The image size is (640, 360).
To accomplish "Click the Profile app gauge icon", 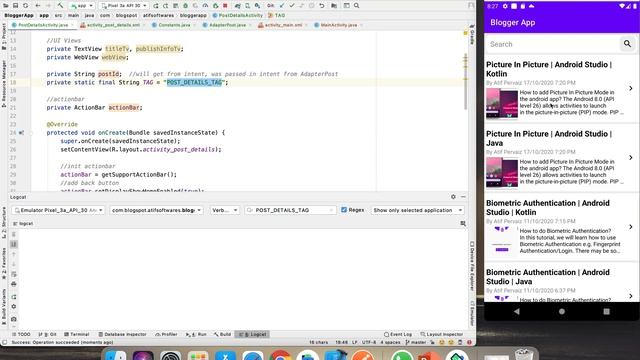I will (x=205, y=6).
